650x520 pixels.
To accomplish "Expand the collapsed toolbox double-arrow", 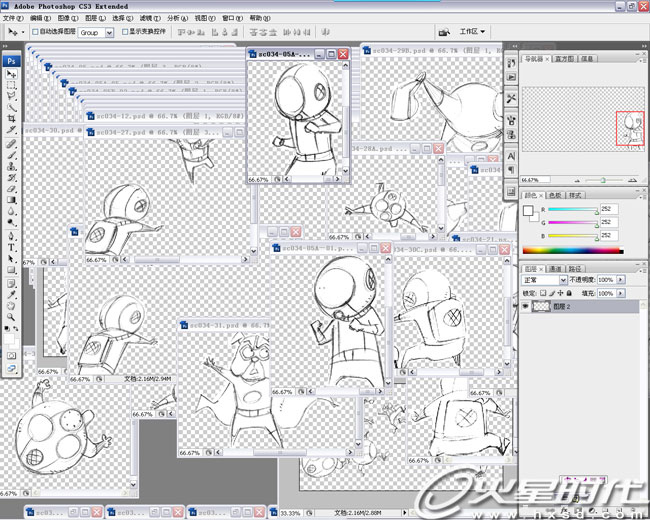I will (5, 46).
